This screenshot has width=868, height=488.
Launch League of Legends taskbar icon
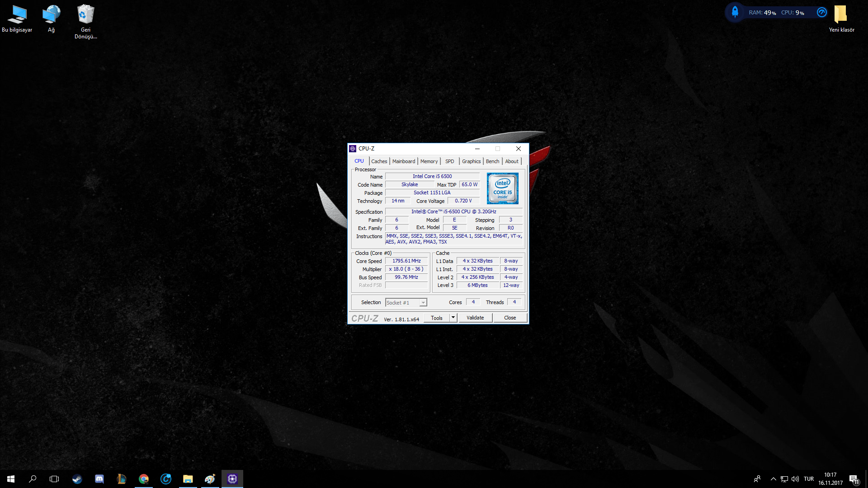(121, 479)
